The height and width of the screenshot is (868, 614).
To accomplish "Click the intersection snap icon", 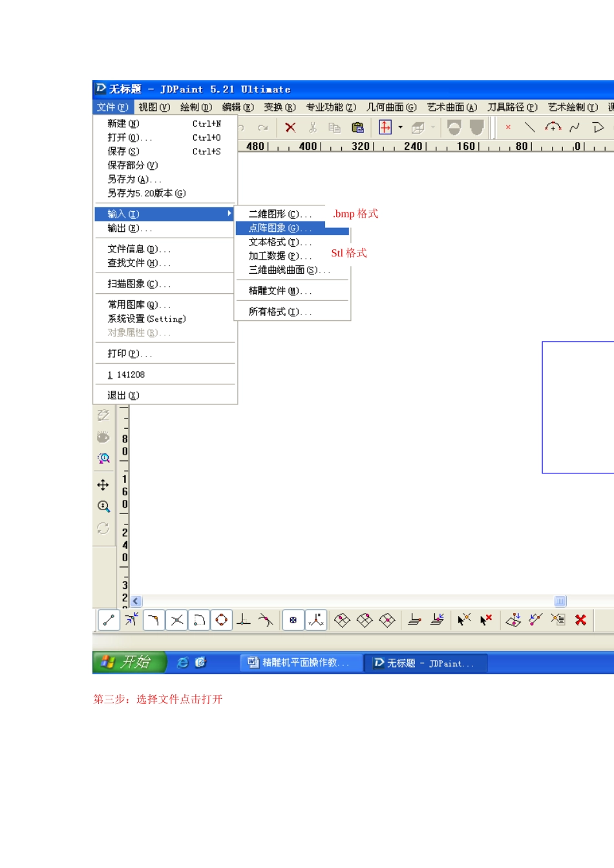I will coord(176,620).
